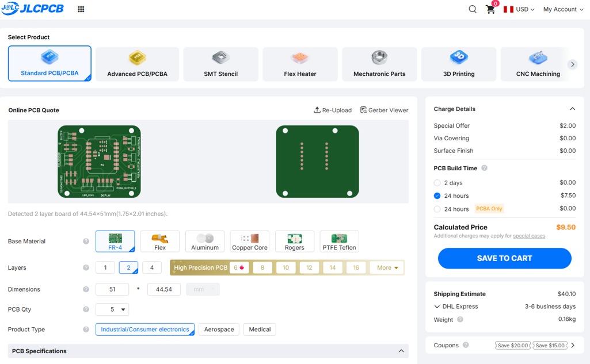Viewport: 590px width, 364px height.
Task: Select Flex base material
Action: coord(160,241)
